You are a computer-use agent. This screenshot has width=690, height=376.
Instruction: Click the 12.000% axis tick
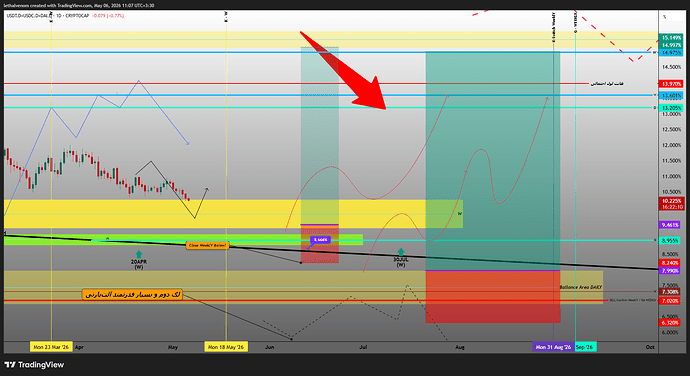671,145
